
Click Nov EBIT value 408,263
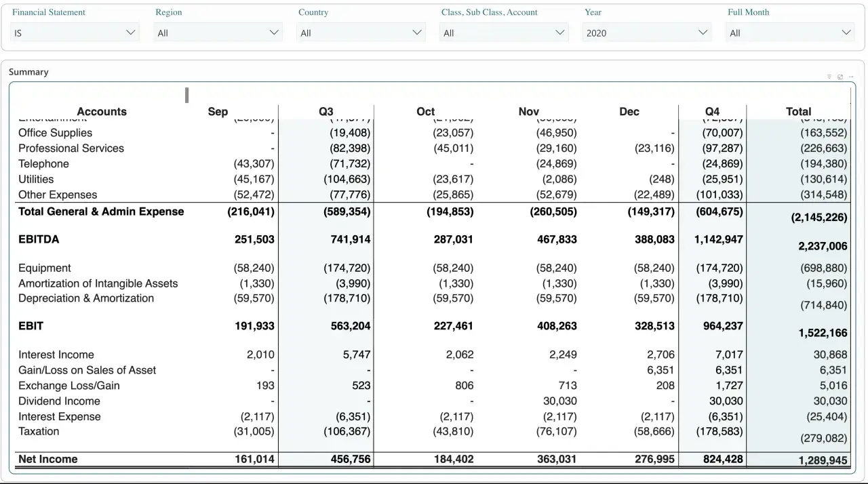[557, 326]
